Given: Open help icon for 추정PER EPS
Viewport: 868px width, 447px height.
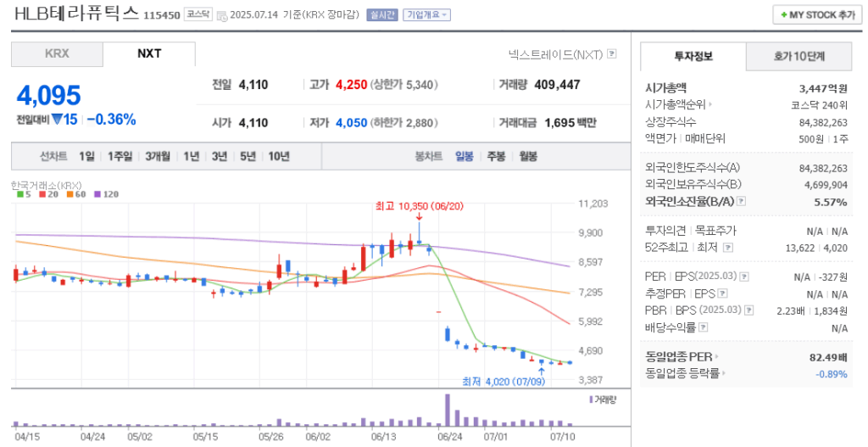Looking at the screenshot, I should (722, 293).
